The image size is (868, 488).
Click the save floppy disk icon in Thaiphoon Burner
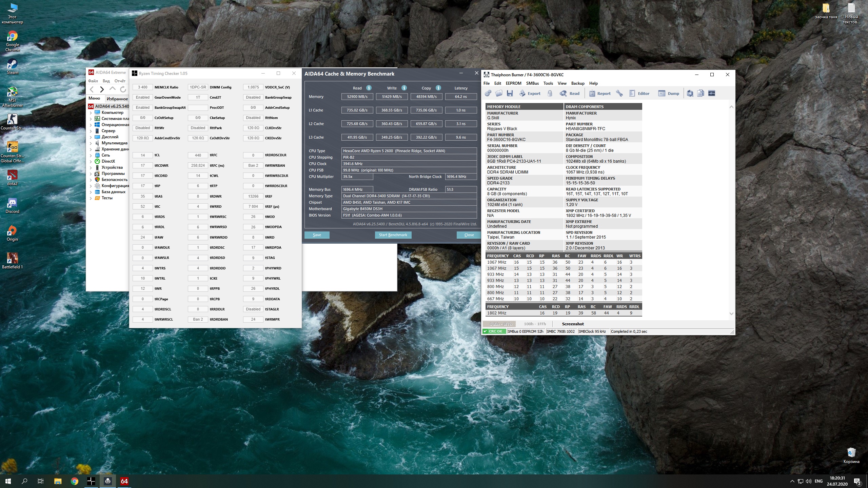click(510, 94)
